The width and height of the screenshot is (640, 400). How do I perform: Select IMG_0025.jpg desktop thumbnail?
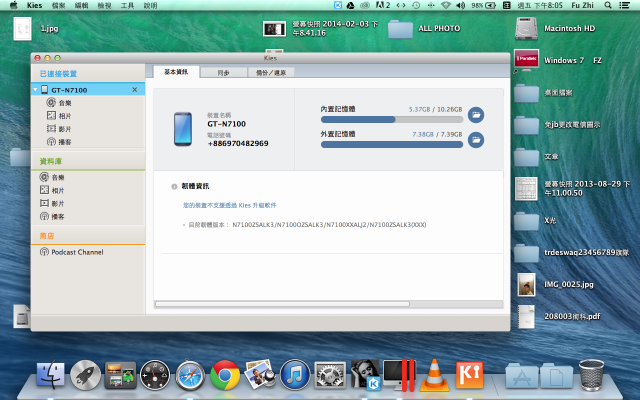(526, 284)
